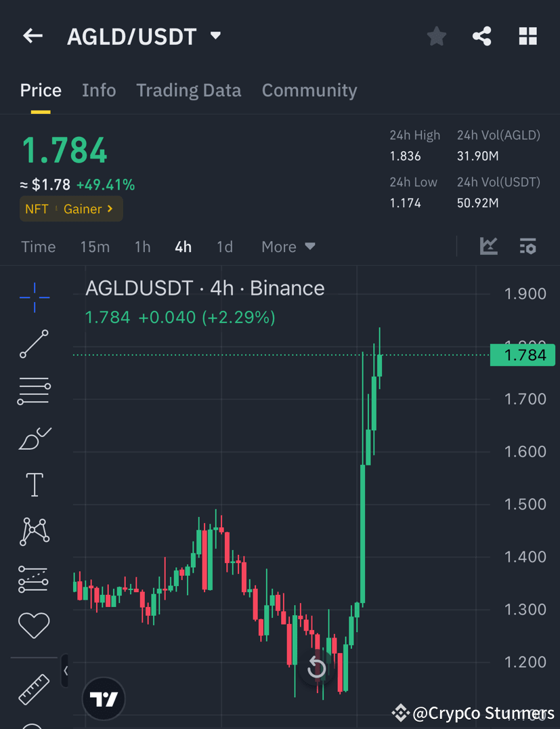This screenshot has width=560, height=729.
Task: Switch to the Trading Data tab
Action: tap(189, 90)
